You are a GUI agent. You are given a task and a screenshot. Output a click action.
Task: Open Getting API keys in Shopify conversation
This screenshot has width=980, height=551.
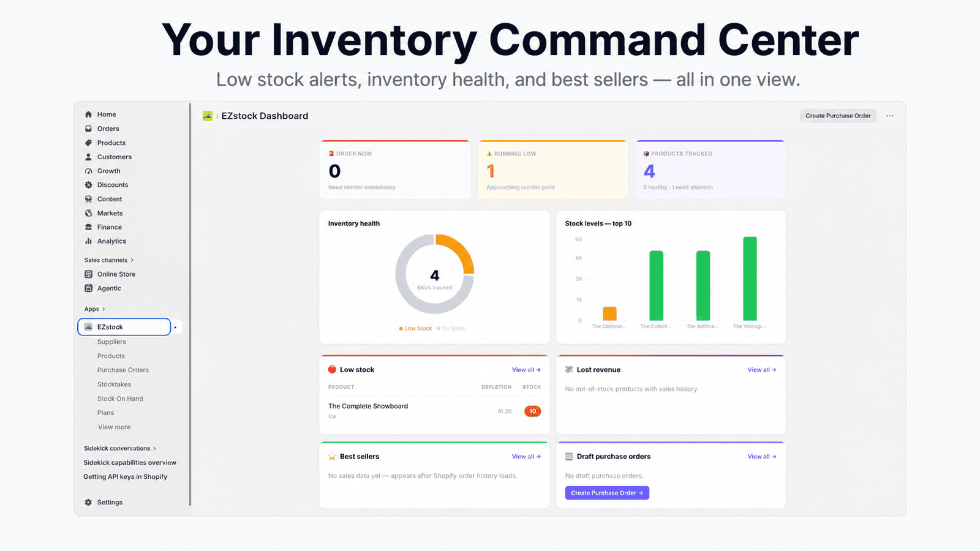[x=126, y=477]
